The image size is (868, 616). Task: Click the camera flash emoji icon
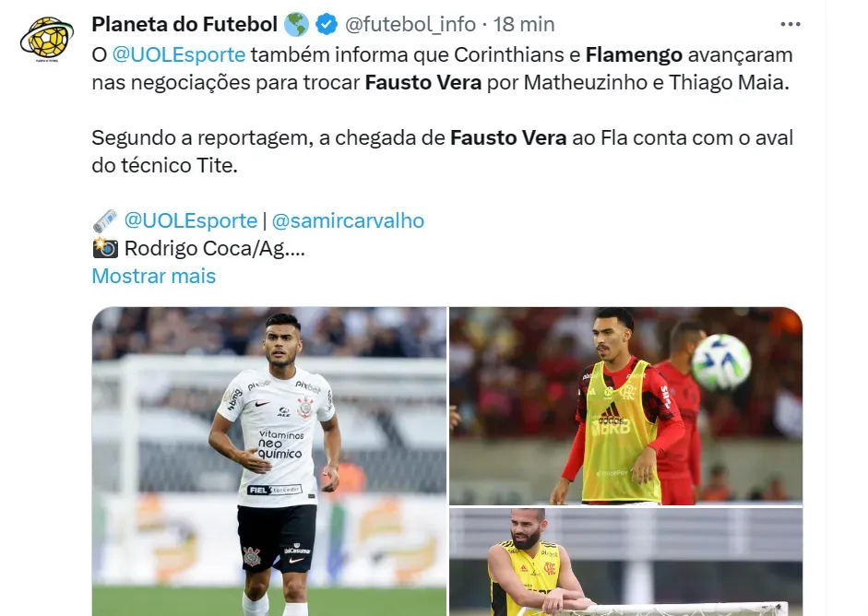pos(105,248)
